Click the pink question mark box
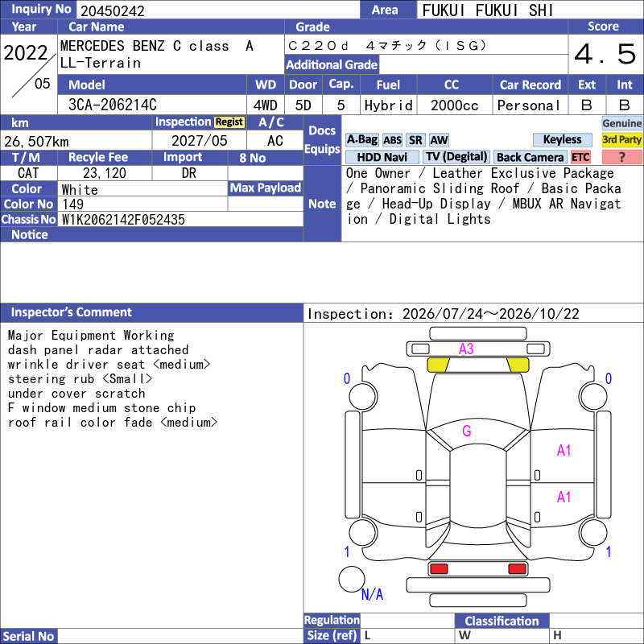The image size is (644, 644). coord(621,157)
